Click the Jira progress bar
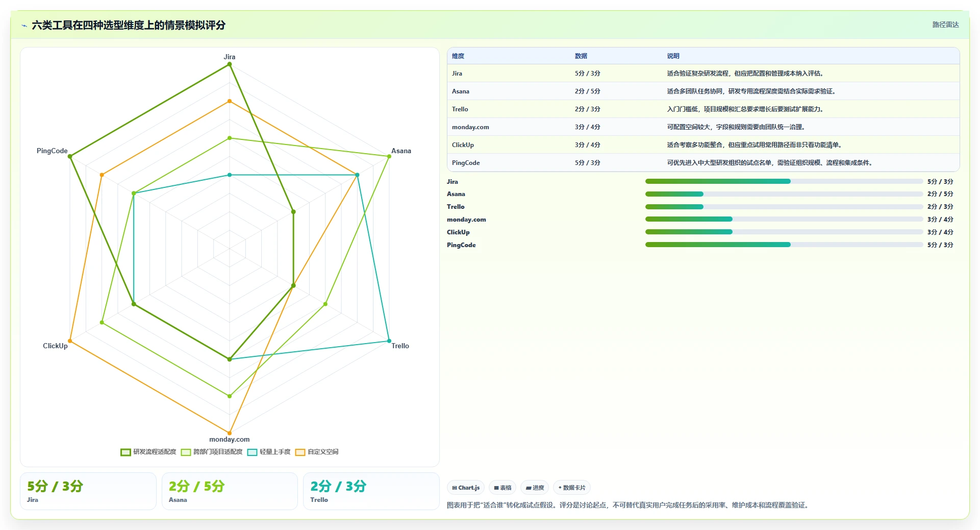 [x=784, y=181]
